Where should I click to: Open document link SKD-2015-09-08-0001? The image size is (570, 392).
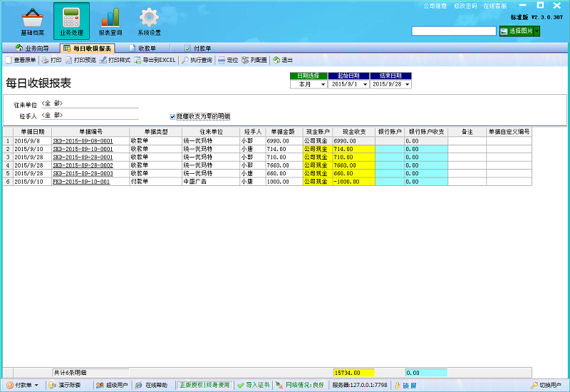tap(83, 141)
